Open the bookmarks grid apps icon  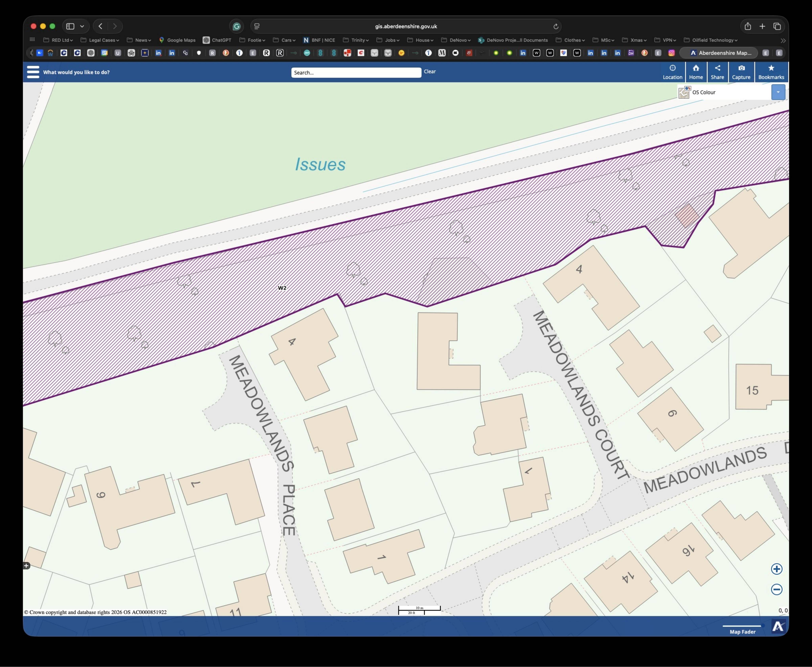[x=32, y=40]
